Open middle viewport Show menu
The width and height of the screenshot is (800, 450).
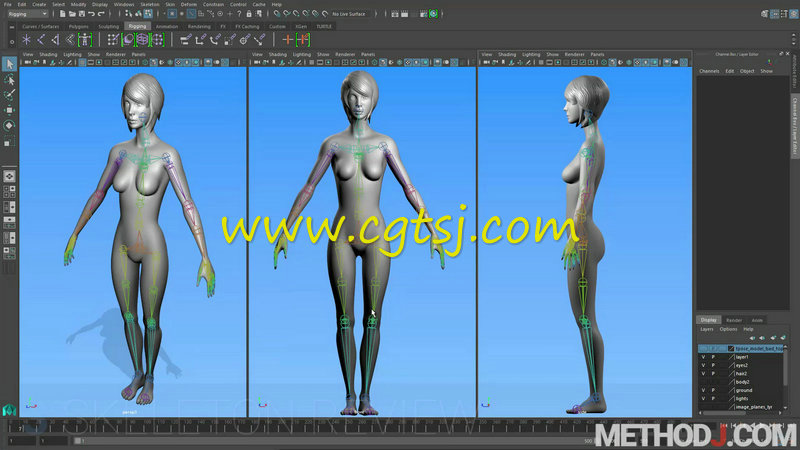pos(323,54)
